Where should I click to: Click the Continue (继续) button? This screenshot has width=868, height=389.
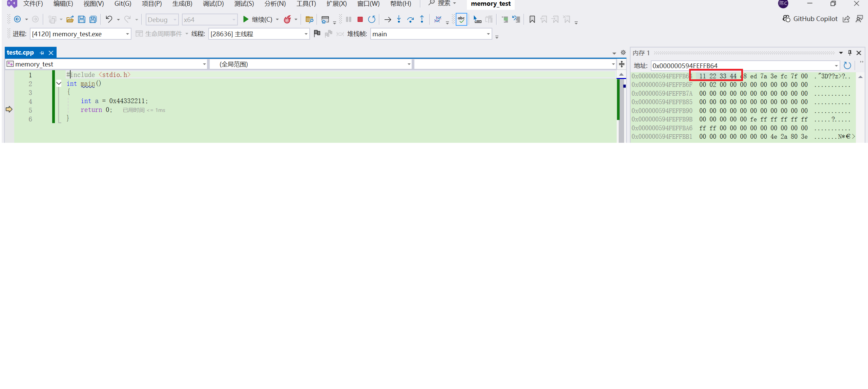[257, 19]
